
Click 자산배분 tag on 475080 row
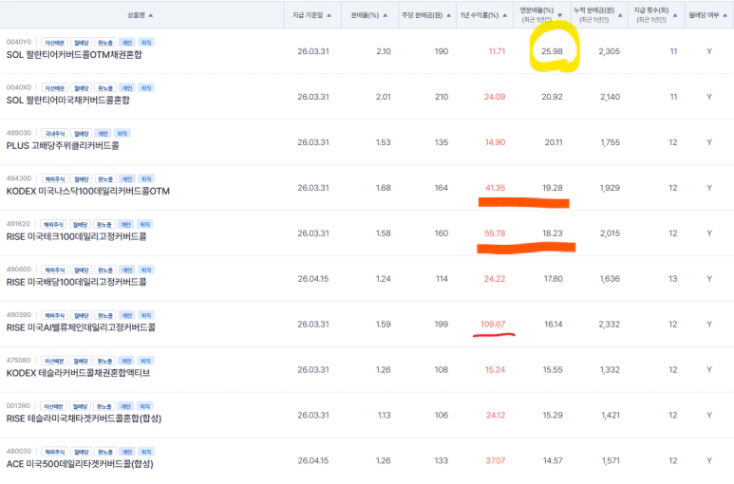[54, 360]
